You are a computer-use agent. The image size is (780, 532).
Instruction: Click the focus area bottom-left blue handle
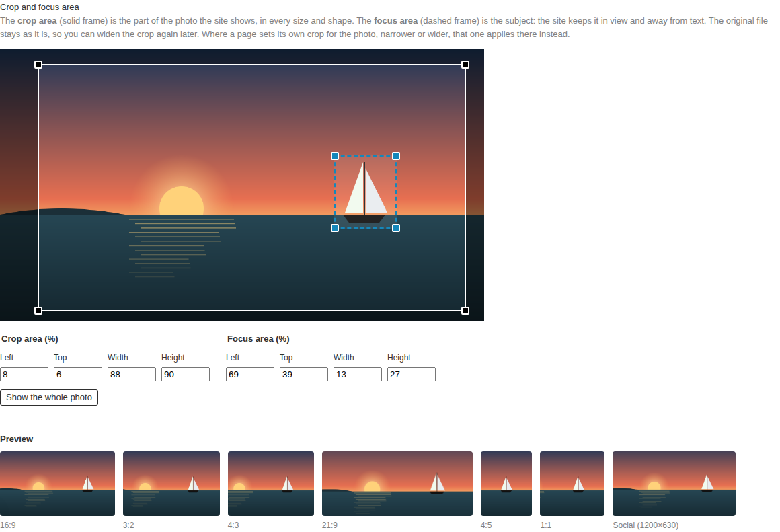coord(335,228)
